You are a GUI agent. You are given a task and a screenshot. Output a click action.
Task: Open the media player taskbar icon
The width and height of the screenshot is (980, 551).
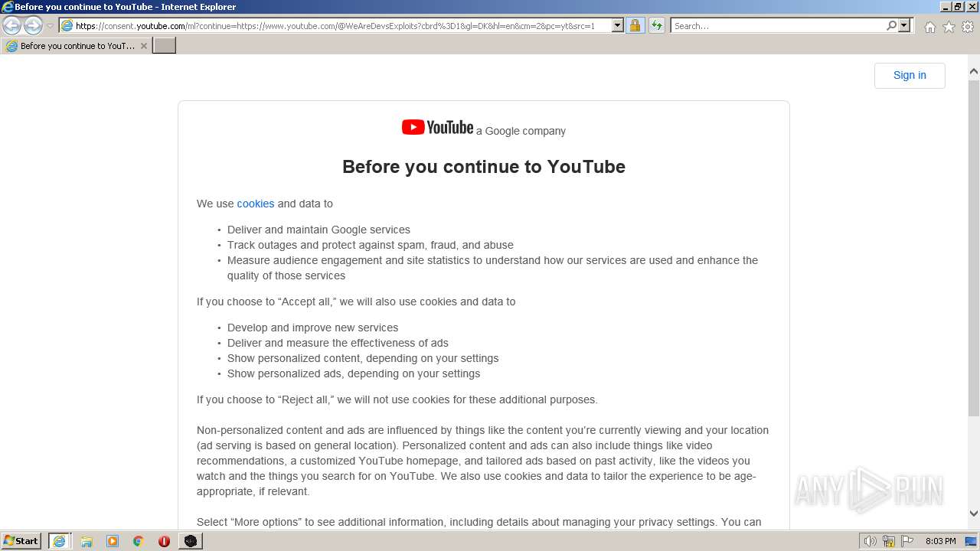(113, 541)
